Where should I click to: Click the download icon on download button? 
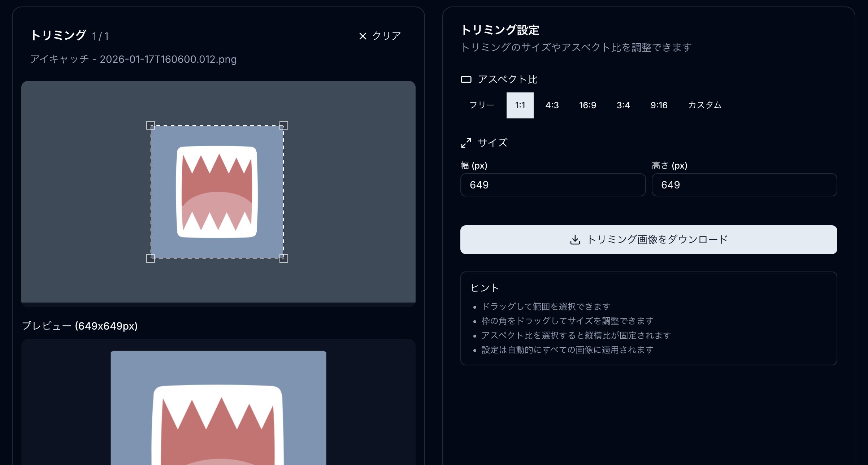coord(575,240)
